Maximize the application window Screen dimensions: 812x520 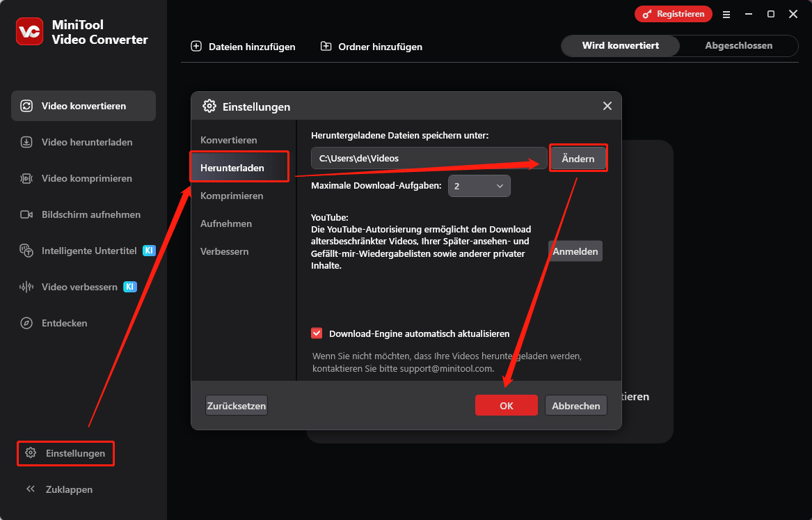pyautogui.click(x=770, y=15)
